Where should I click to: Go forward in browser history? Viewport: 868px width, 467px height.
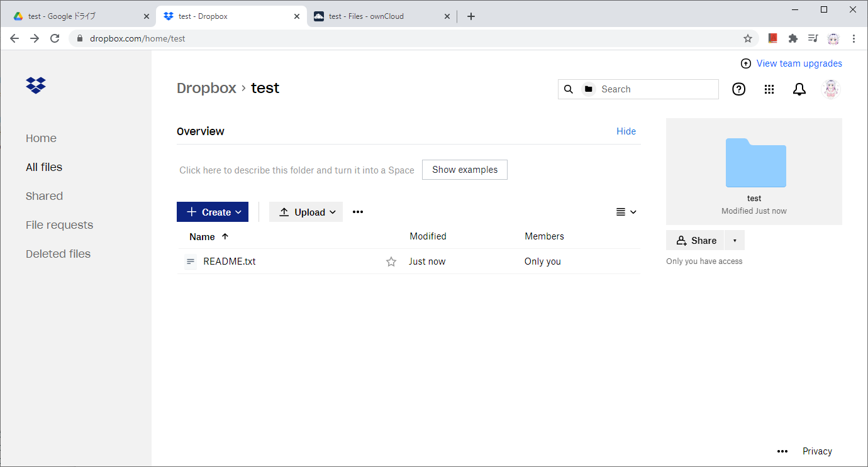pos(35,38)
